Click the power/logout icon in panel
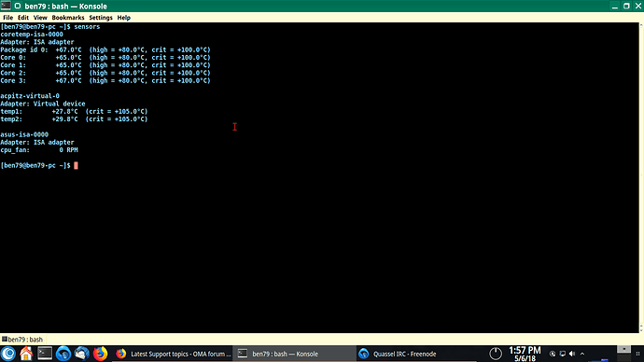Image resolution: width=644 pixels, height=362 pixels. tap(496, 354)
